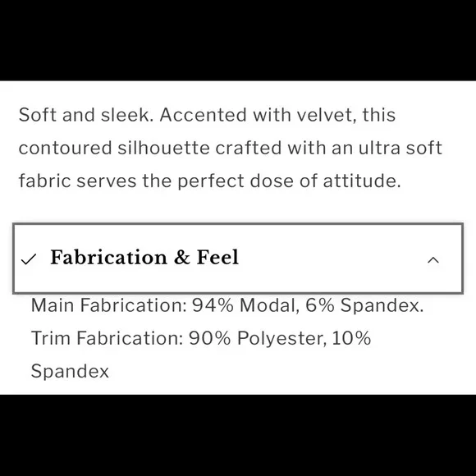This screenshot has width=476, height=476.
Task: Click the words Soft and sleek
Action: click(x=86, y=115)
